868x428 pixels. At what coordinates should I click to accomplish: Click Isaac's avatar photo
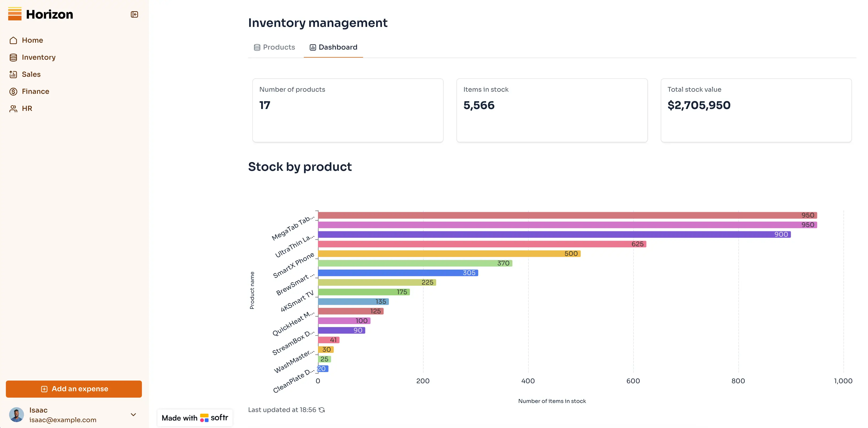click(17, 414)
